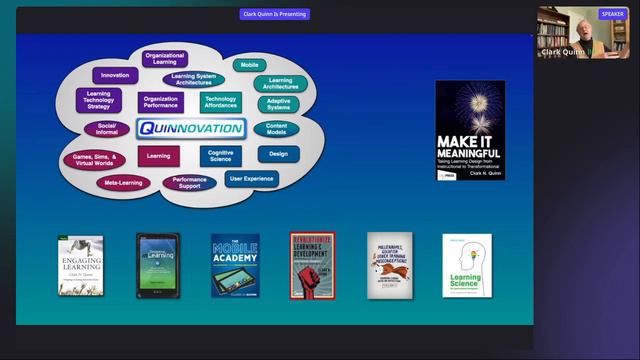This screenshot has height=360, width=640.
Task: Click the Adaptive Systems bubble
Action: pos(278,104)
